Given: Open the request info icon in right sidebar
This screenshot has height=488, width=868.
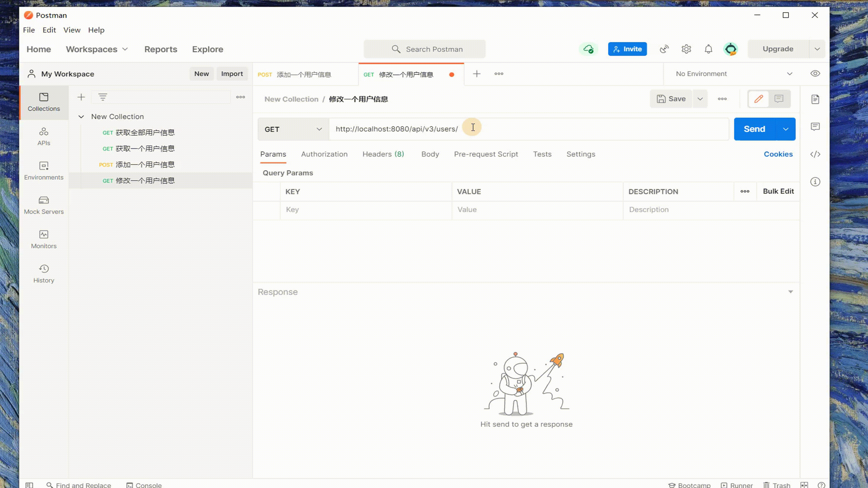Looking at the screenshot, I should [815, 182].
